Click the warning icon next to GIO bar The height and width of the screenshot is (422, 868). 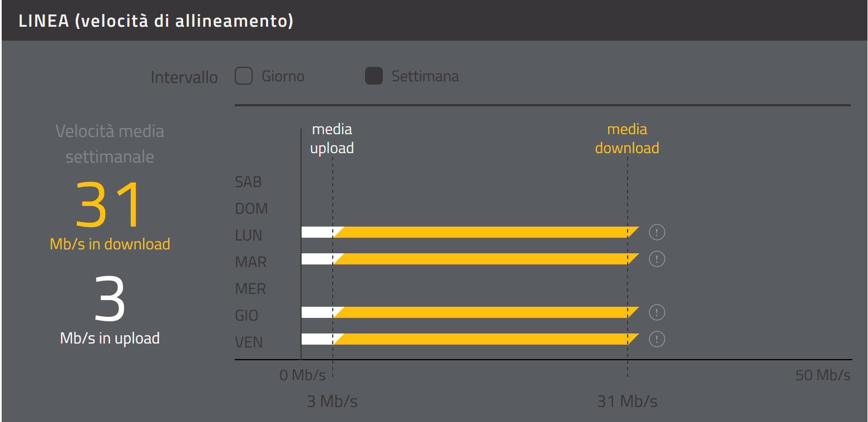[x=657, y=312]
